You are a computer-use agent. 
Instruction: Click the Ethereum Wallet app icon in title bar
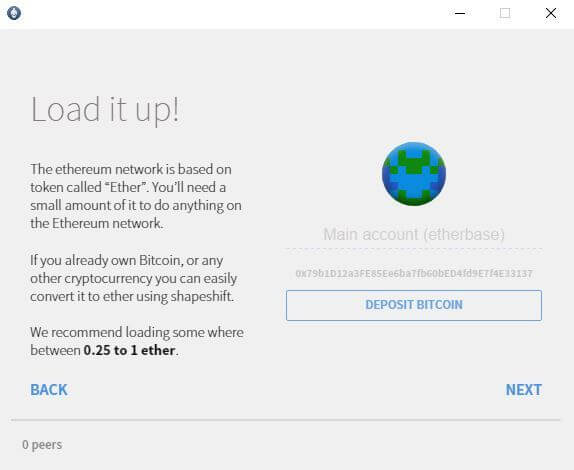click(x=14, y=13)
